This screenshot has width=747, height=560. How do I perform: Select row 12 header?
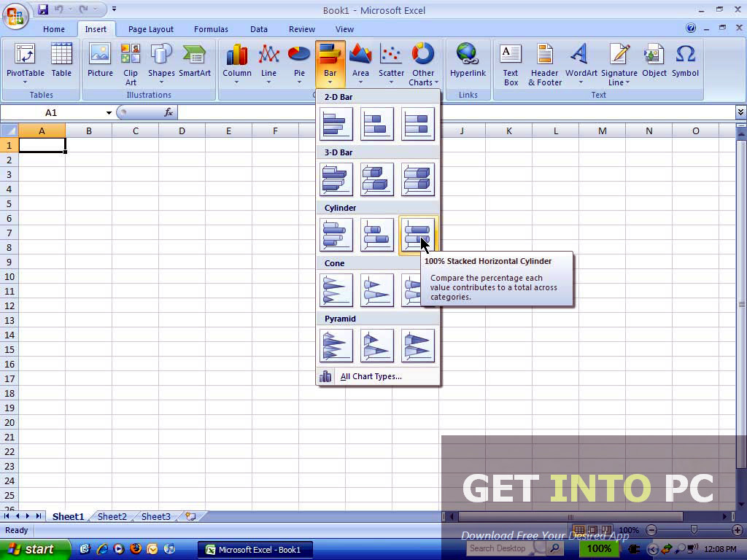click(x=9, y=306)
